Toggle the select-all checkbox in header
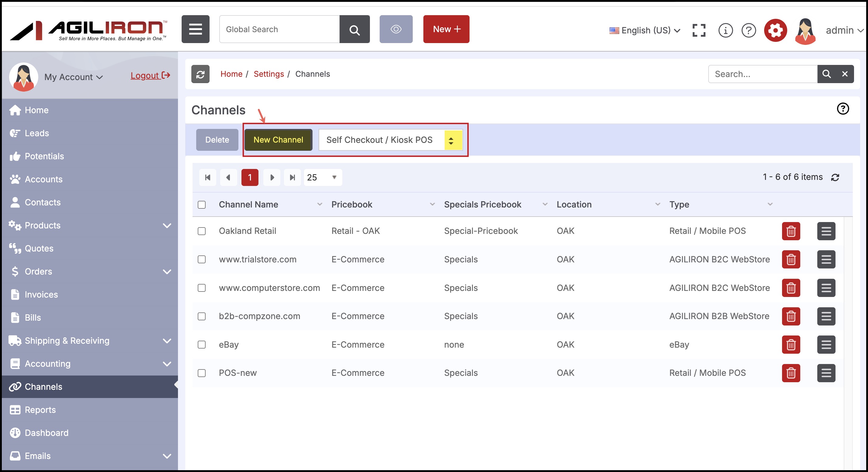Image resolution: width=868 pixels, height=472 pixels. (201, 205)
